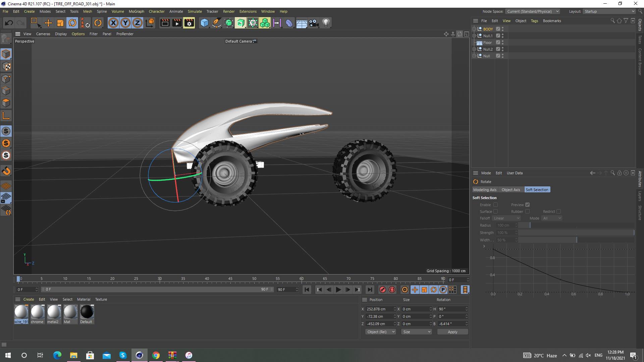Toggle BODY object editor visibility dots
The width and height of the screenshot is (644, 362).
coord(502,29)
